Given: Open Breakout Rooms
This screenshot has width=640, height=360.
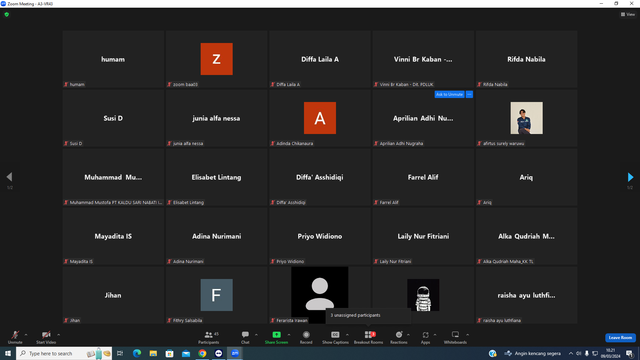Looking at the screenshot, I should (369, 337).
